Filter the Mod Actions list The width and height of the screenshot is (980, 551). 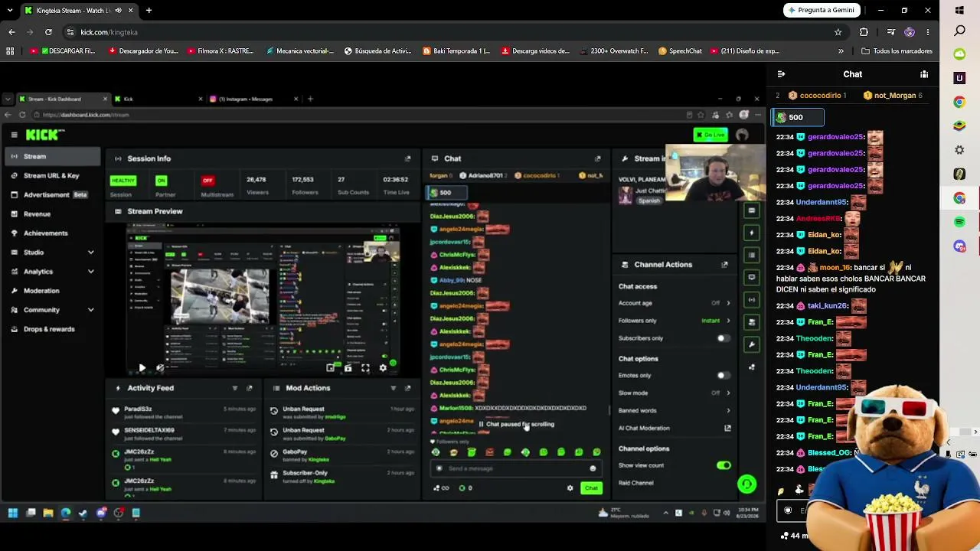[x=394, y=388]
